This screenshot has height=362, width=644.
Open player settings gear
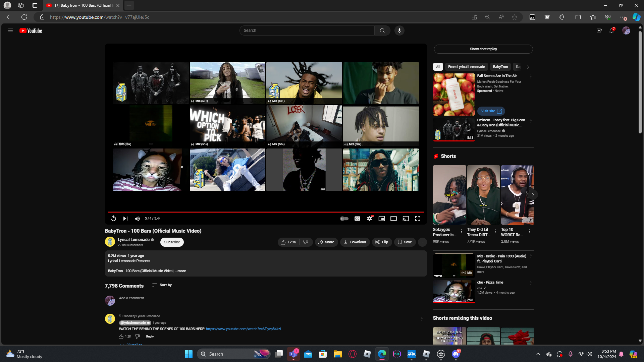[x=369, y=219]
